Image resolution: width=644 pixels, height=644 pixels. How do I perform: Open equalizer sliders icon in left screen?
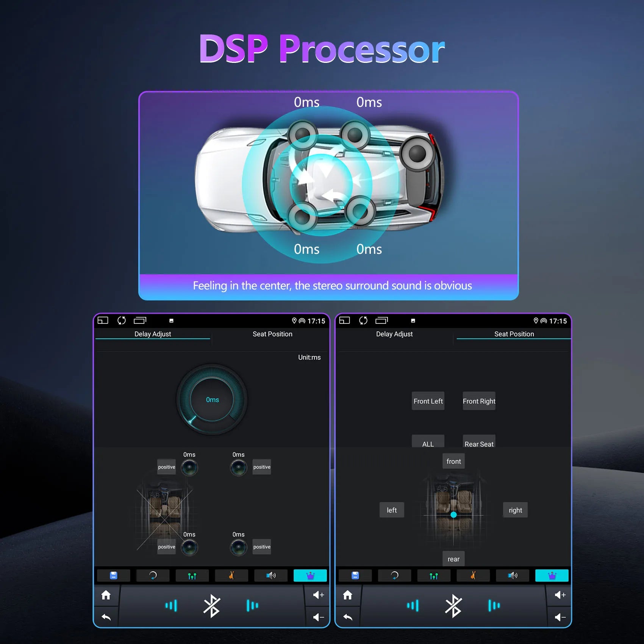click(192, 575)
